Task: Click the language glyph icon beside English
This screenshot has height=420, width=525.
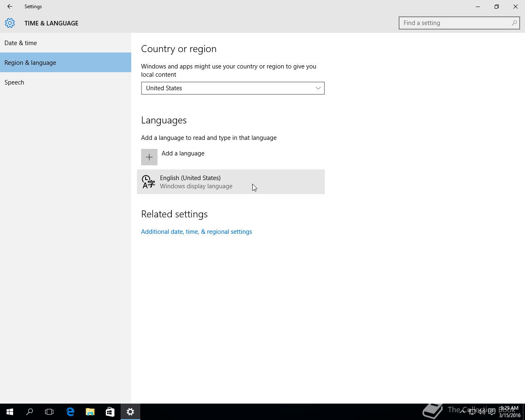Action: pos(148,182)
